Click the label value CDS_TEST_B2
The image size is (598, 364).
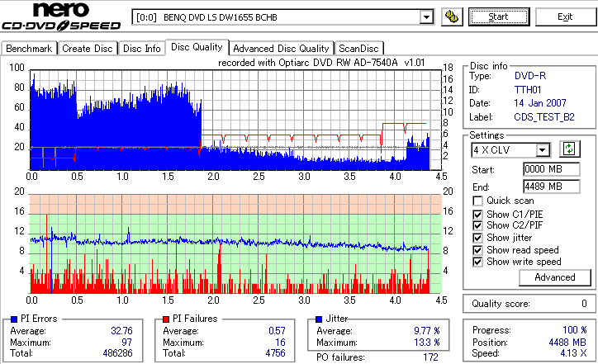(x=544, y=117)
